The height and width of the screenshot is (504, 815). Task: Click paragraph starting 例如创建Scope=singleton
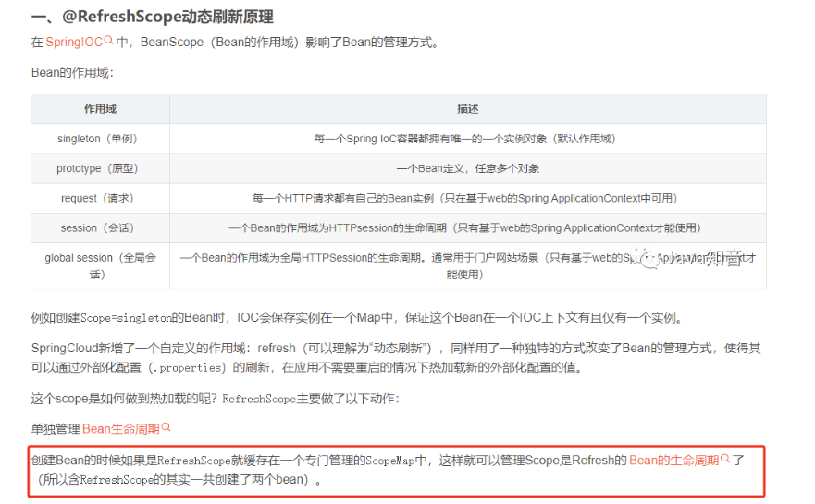click(357, 317)
